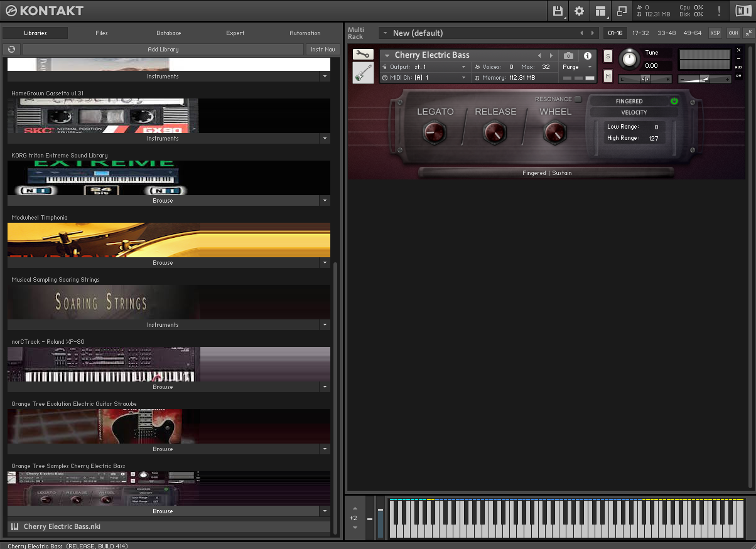Open the MIDI Ch dropdown
This screenshot has height=549, width=756.
[x=424, y=78]
